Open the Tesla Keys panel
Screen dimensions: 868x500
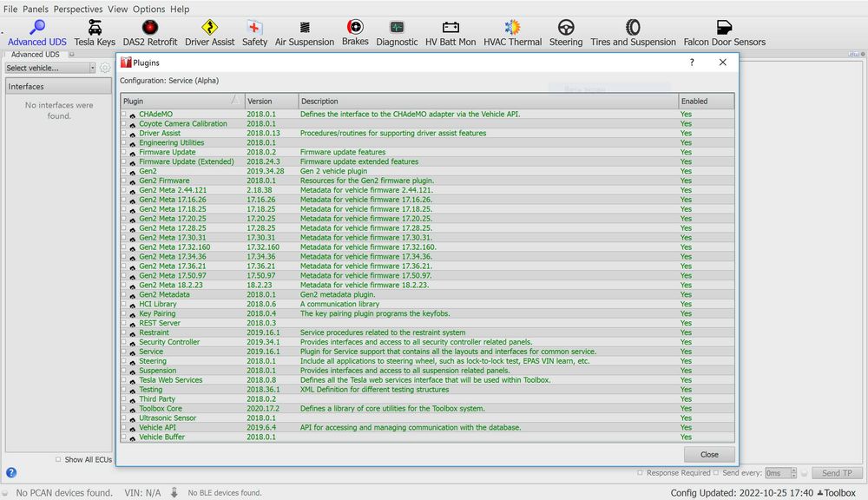coord(95,33)
